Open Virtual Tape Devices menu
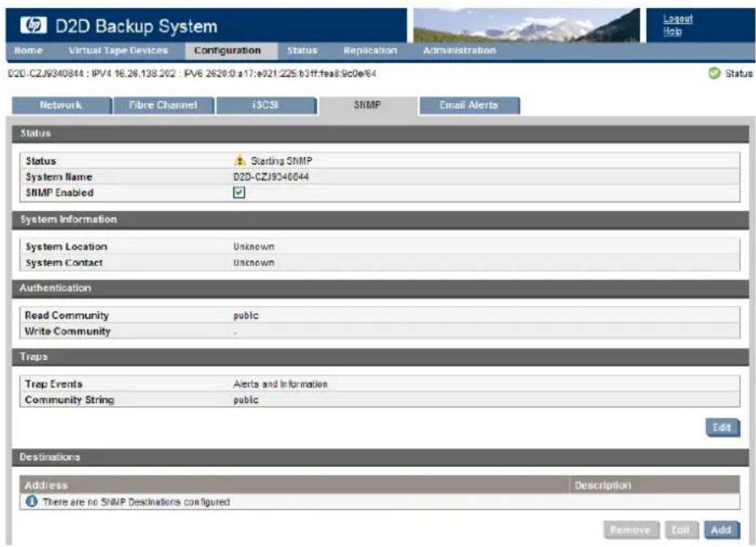756x547 pixels. click(118, 50)
